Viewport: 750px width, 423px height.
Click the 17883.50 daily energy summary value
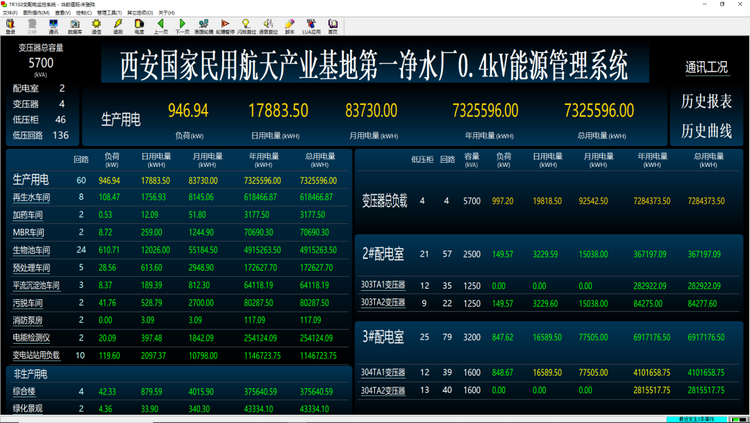278,111
